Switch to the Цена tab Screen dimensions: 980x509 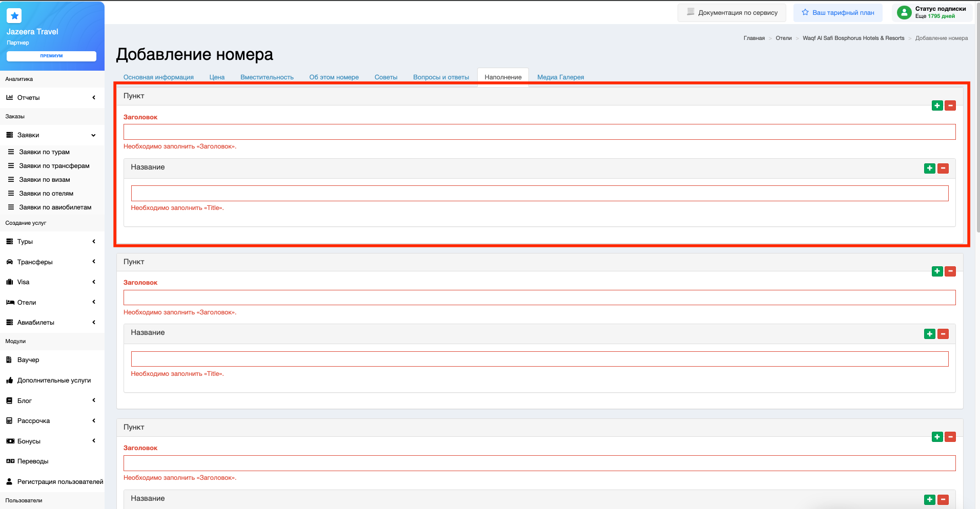click(217, 77)
